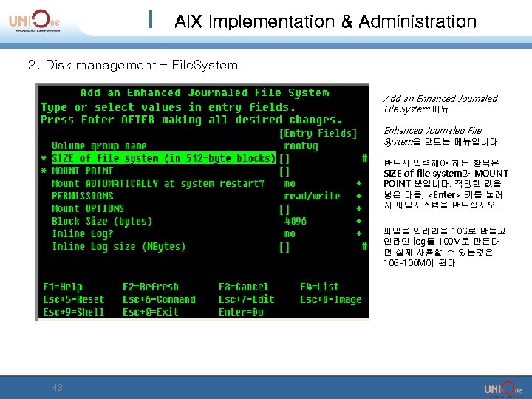Screen dimensions: 532x399
Task: Click the asterisk before SIZE of file system
Action: (44, 158)
